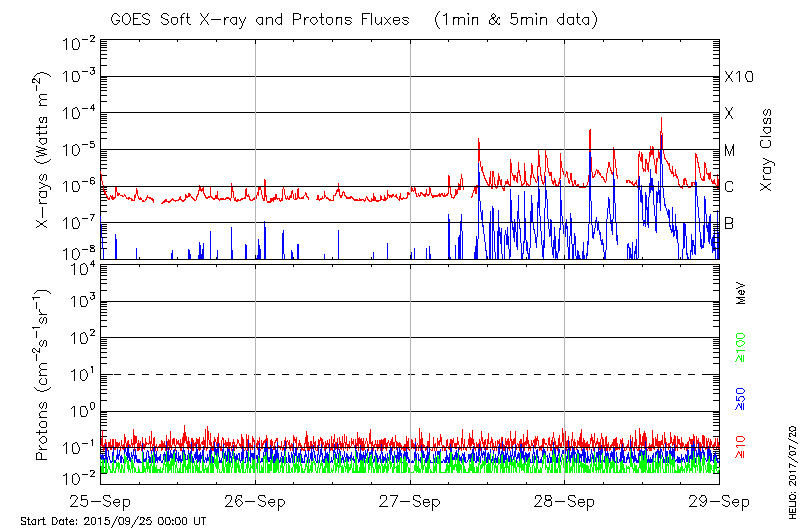Click the blue ≥50 MeV legend label
The height and width of the screenshot is (530, 800).
tap(741, 397)
